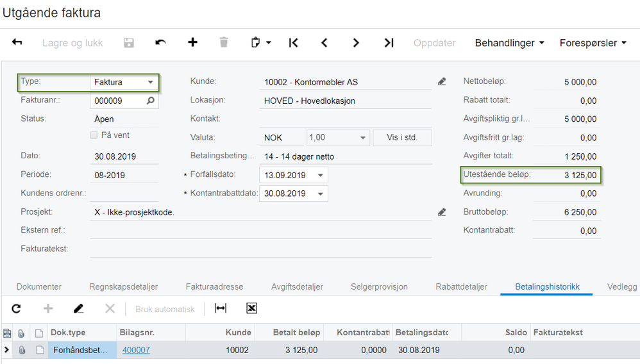The image size is (640, 364).
Task: Jump to the last record icon
Action: pos(389,42)
